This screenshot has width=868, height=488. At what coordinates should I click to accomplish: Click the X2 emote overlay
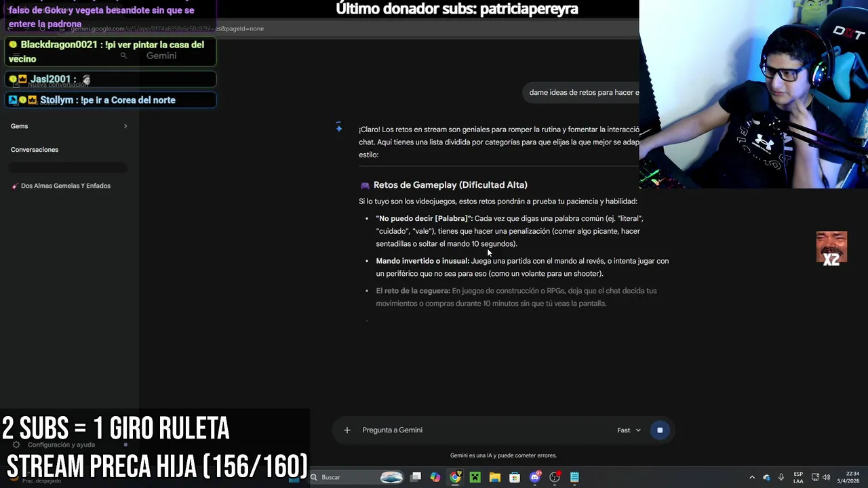tap(831, 248)
